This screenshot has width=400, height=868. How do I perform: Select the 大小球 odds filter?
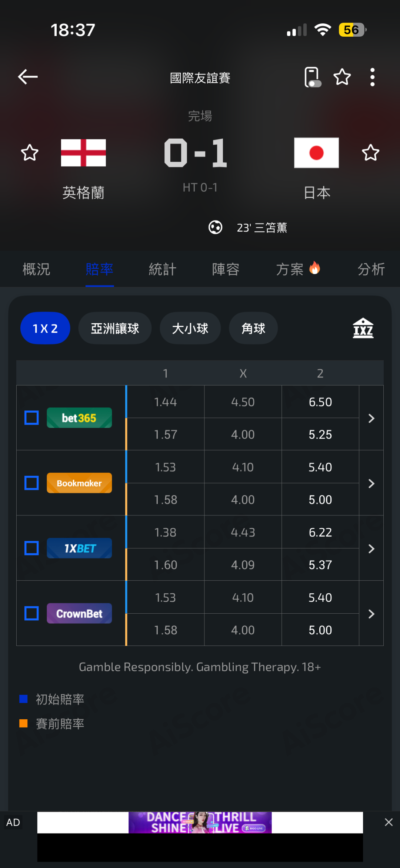click(190, 328)
